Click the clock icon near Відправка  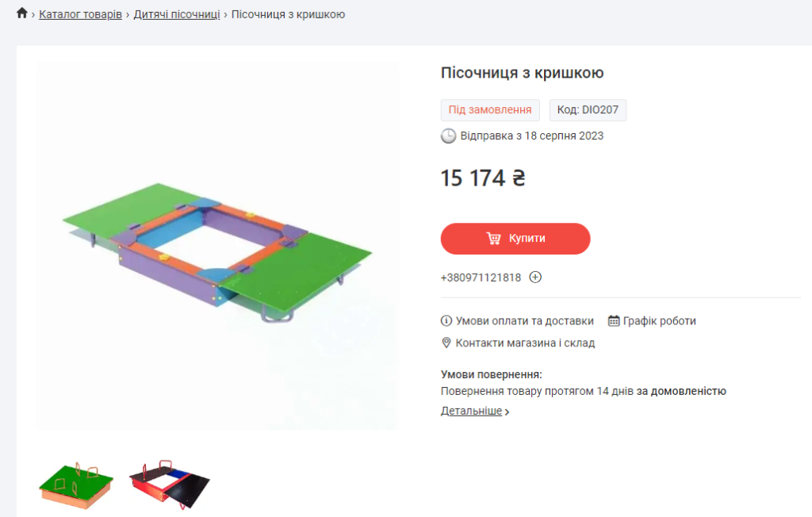[448, 136]
